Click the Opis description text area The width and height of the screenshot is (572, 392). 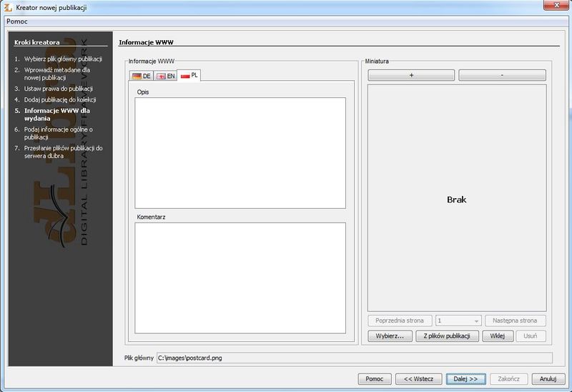(240, 152)
